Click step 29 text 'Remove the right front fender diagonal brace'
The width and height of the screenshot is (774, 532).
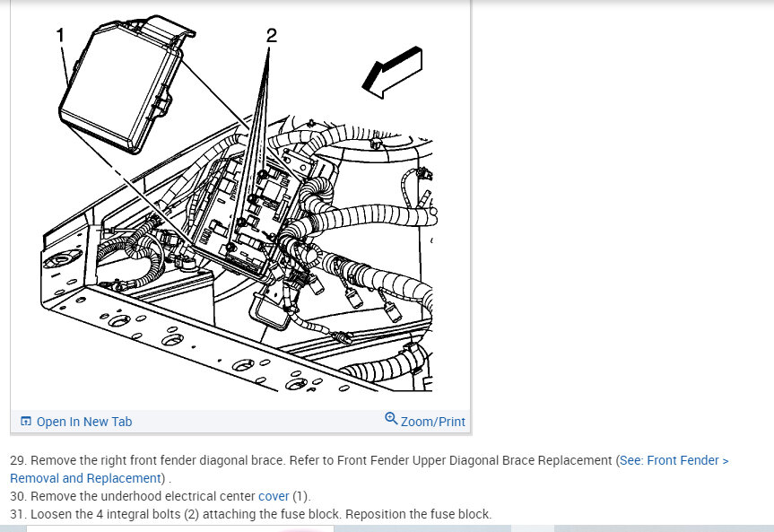(147, 460)
